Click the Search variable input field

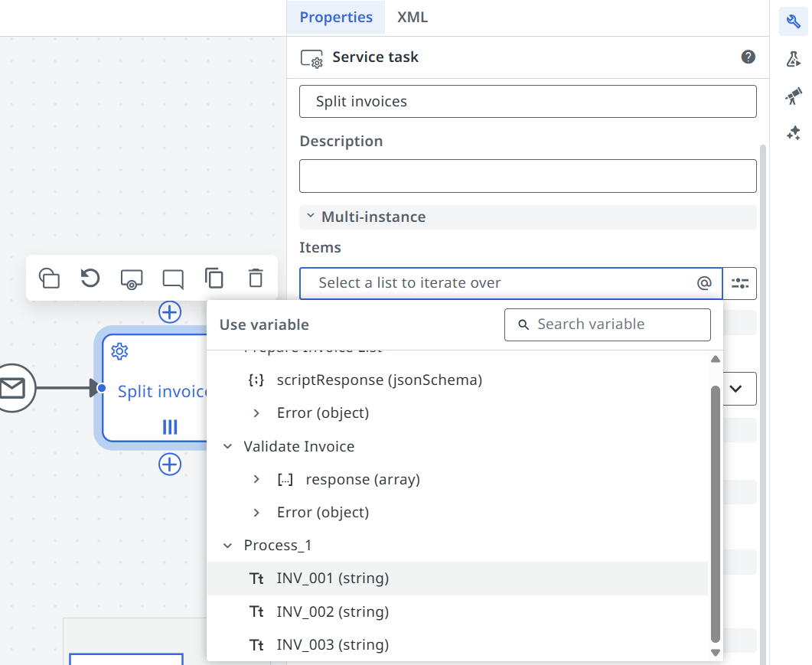tap(608, 324)
